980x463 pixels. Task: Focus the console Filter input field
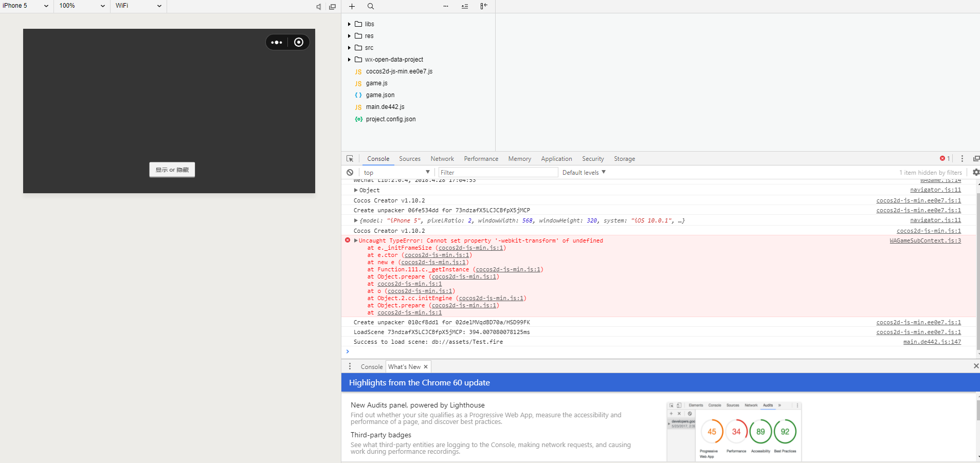click(x=498, y=173)
